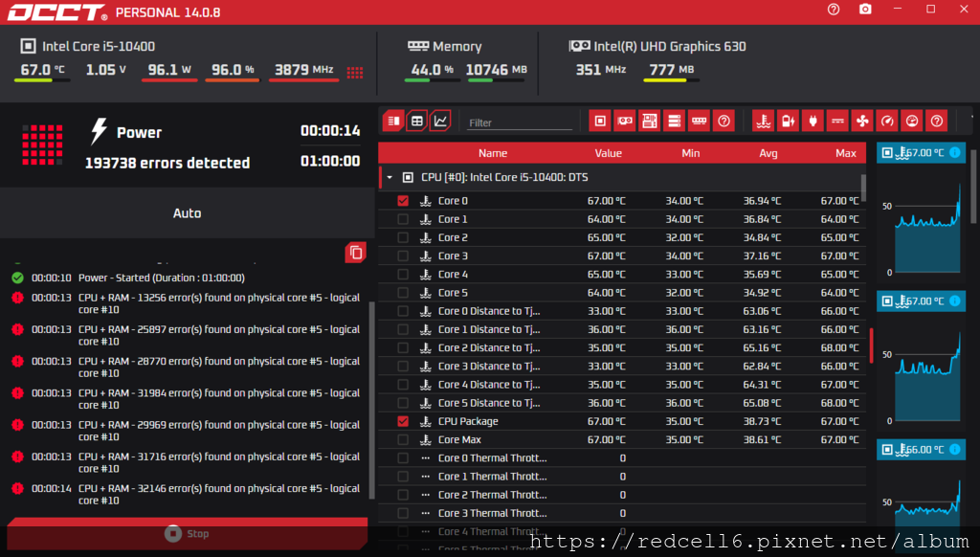Click the OCCT logo

[56, 12]
